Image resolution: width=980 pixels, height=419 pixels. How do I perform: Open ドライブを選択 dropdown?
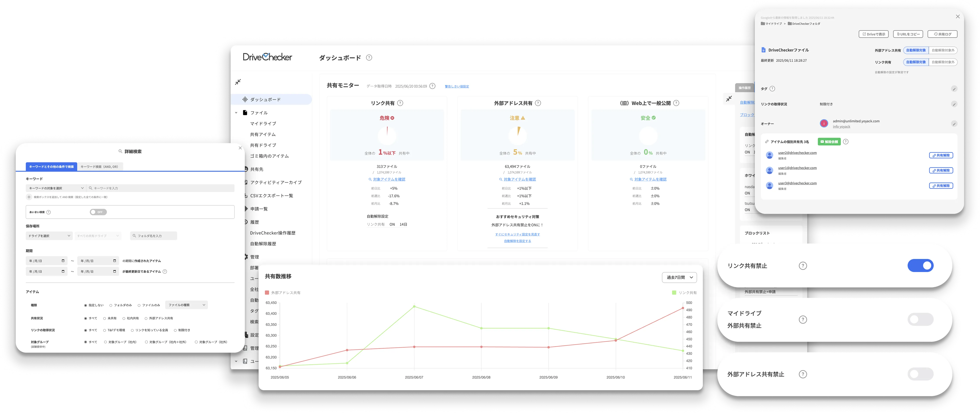(49, 236)
